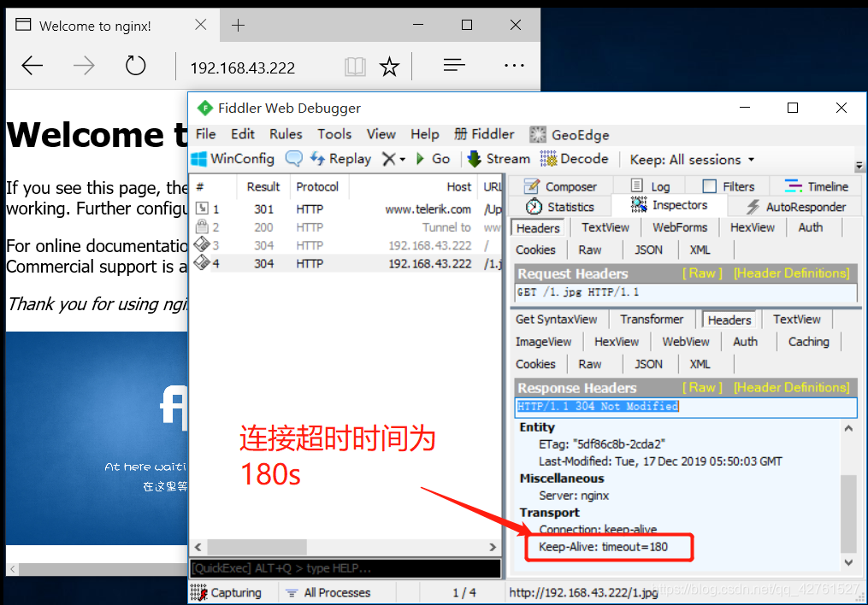Click the Remove X icon in toolbar
This screenshot has width=868, height=605.
click(x=389, y=159)
